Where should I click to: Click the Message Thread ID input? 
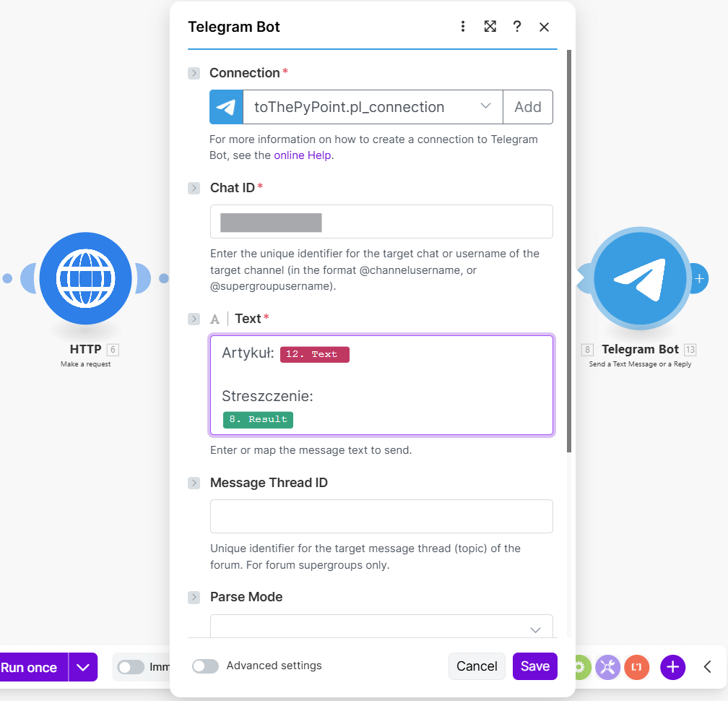click(381, 516)
